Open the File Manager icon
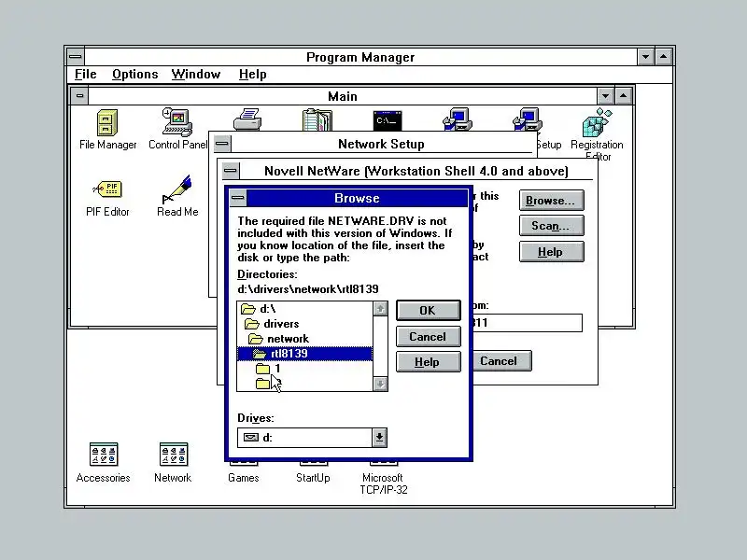 [107, 123]
